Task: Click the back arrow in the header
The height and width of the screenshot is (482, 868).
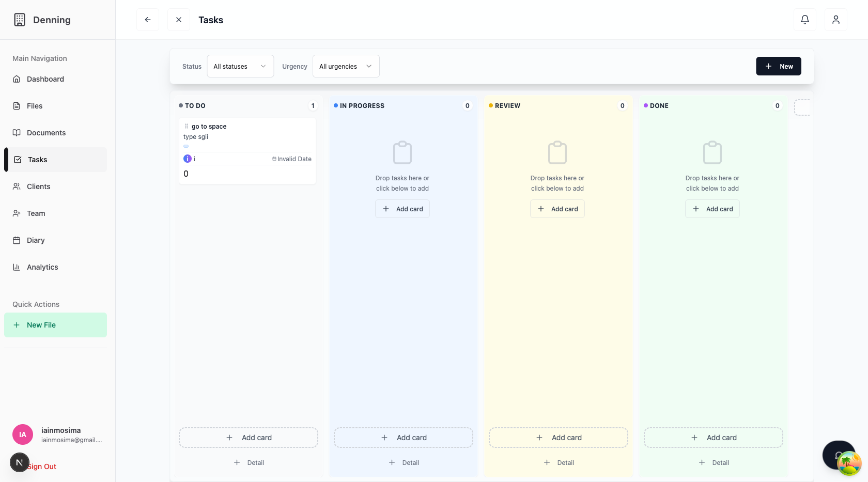Action: coord(147,19)
